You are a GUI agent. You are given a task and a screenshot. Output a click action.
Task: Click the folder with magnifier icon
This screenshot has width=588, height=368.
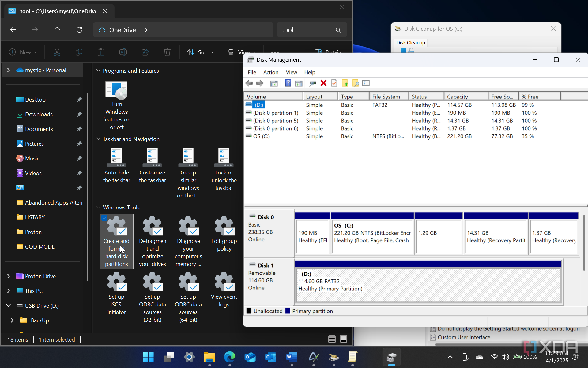(x=356, y=83)
